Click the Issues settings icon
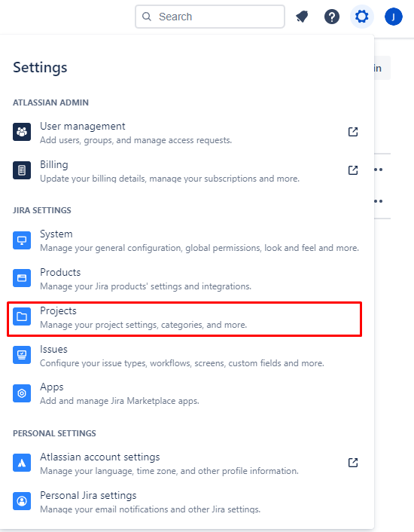This screenshot has width=414, height=532. 22,355
